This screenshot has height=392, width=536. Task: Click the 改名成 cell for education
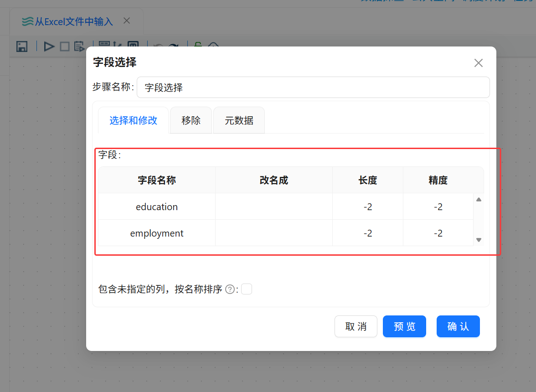click(274, 206)
